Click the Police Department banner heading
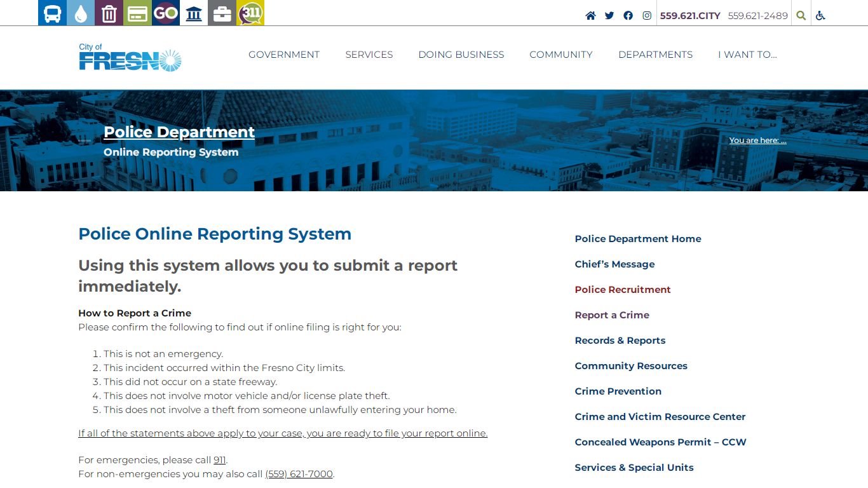The width and height of the screenshot is (868, 488). (x=179, y=132)
